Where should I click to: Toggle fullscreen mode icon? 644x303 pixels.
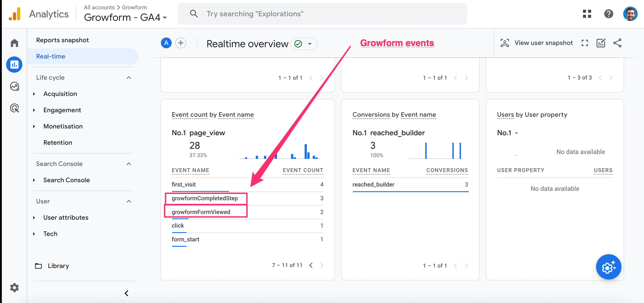click(585, 43)
